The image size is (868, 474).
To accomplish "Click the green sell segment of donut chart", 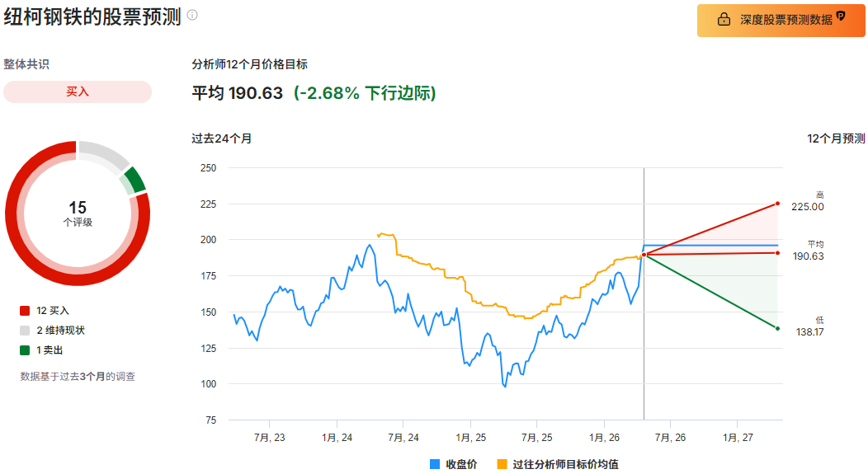I will coord(135,180).
